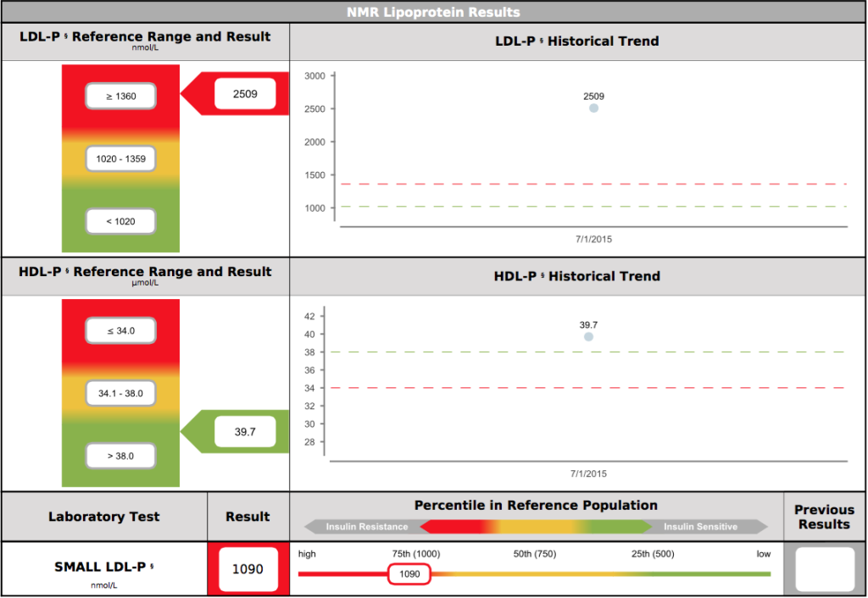868x598 pixels.
Task: Click the "Result" column header
Action: coord(248,517)
